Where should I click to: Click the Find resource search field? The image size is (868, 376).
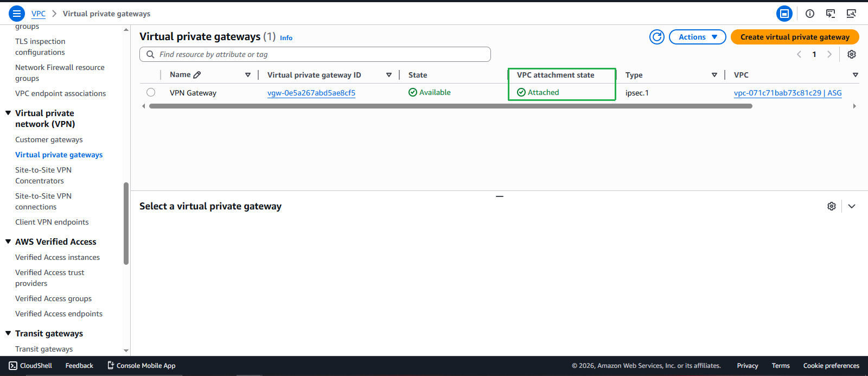(315, 54)
